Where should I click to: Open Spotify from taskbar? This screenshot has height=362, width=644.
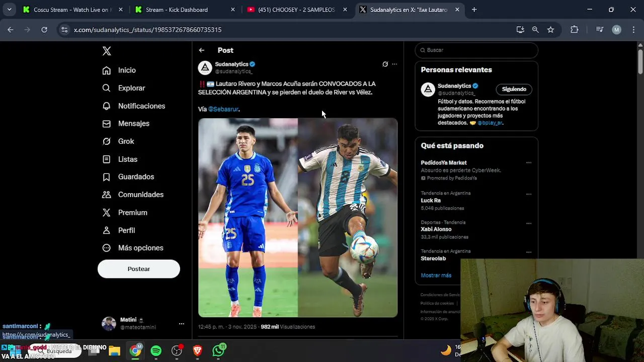tap(156, 351)
